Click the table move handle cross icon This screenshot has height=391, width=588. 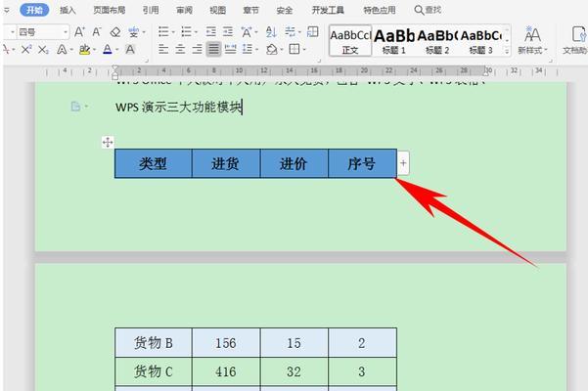tap(108, 142)
